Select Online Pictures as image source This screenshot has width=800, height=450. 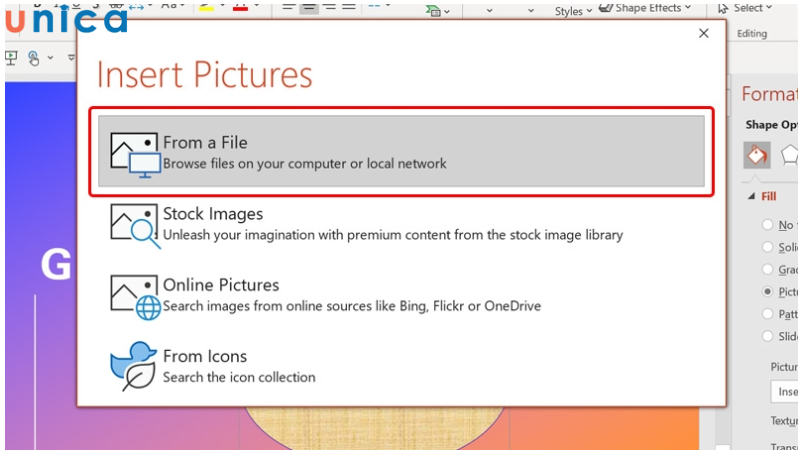pos(401,295)
